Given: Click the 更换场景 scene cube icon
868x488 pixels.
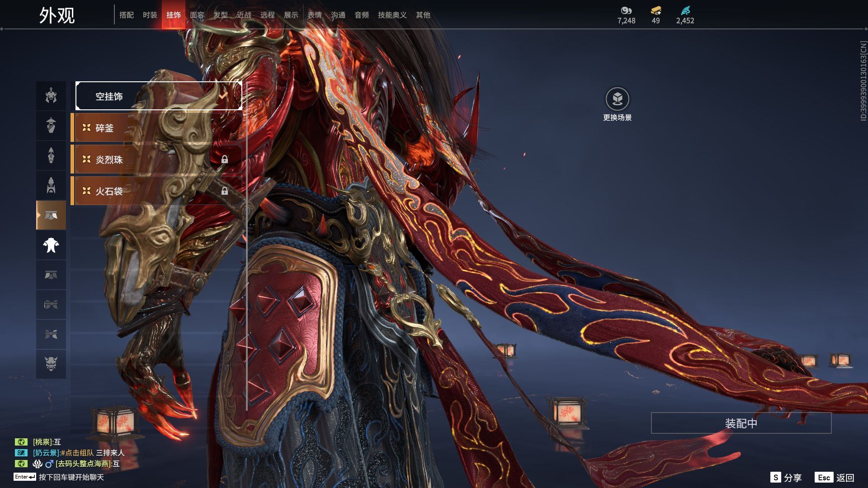Looking at the screenshot, I should [x=617, y=99].
